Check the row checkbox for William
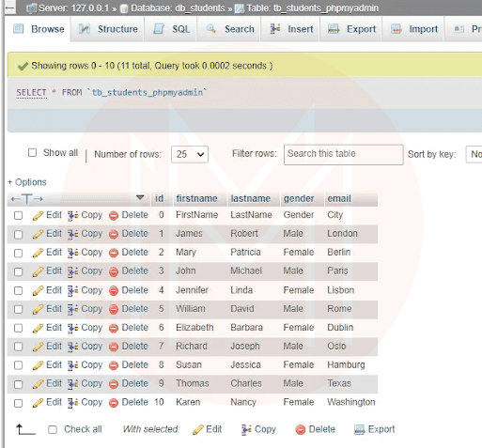 pos(19,309)
